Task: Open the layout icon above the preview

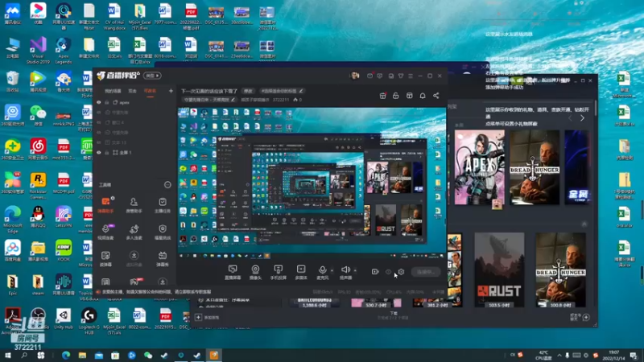Action: 410,96
